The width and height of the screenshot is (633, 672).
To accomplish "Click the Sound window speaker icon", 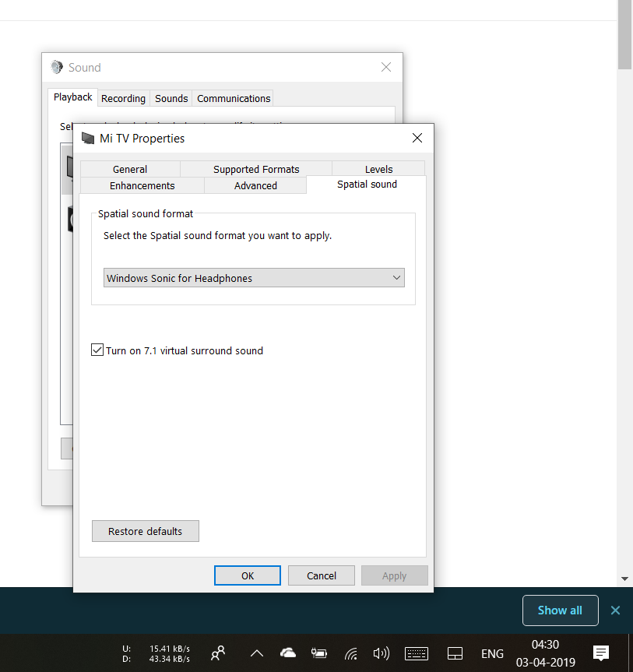I will tap(57, 67).
